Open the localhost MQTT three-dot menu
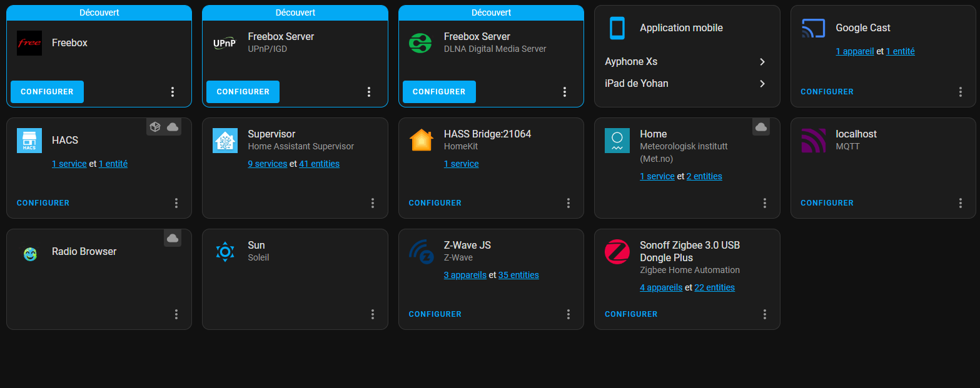 961,203
